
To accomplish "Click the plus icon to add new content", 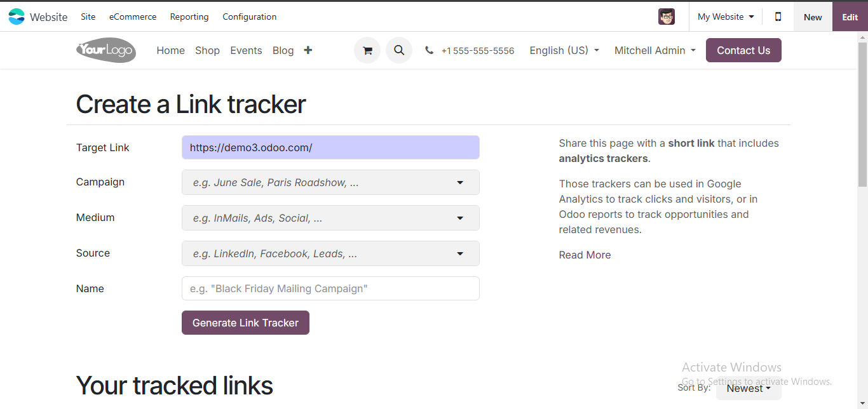I will pyautogui.click(x=308, y=50).
